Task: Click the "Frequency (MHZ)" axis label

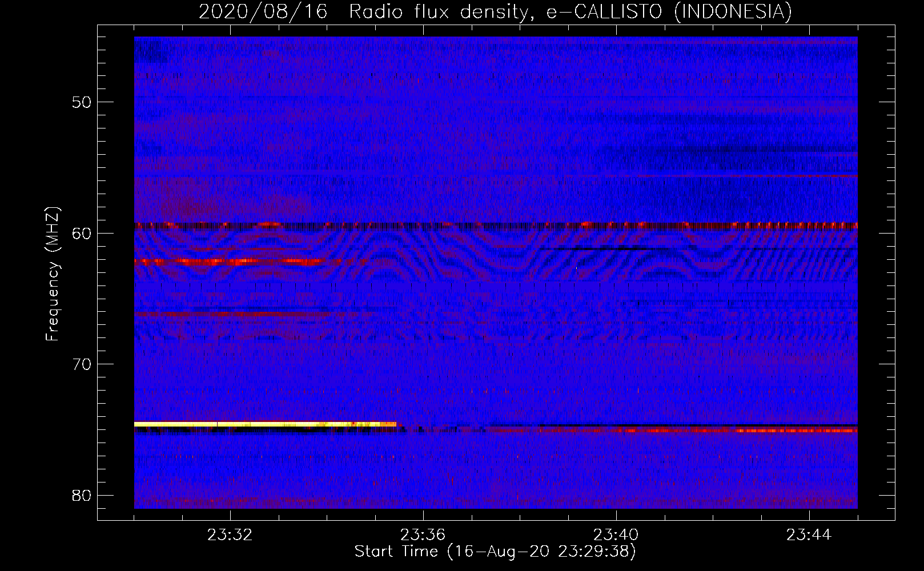Action: [x=53, y=274]
